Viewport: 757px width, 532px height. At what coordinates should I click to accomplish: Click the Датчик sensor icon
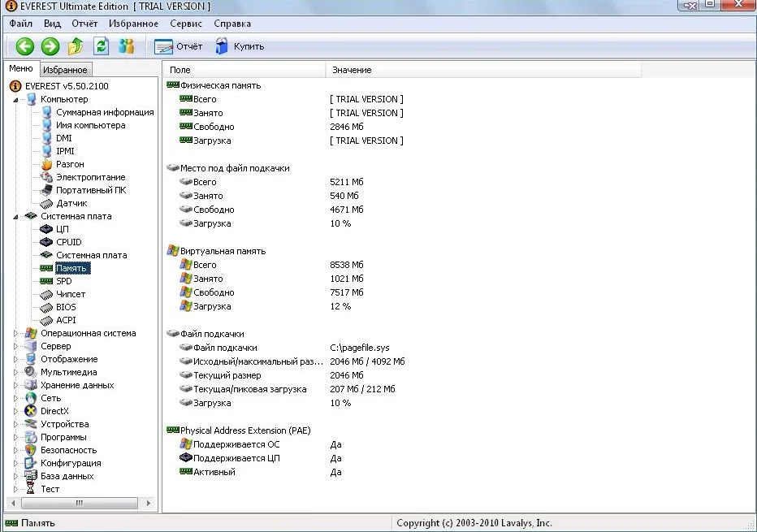pyautogui.click(x=46, y=204)
